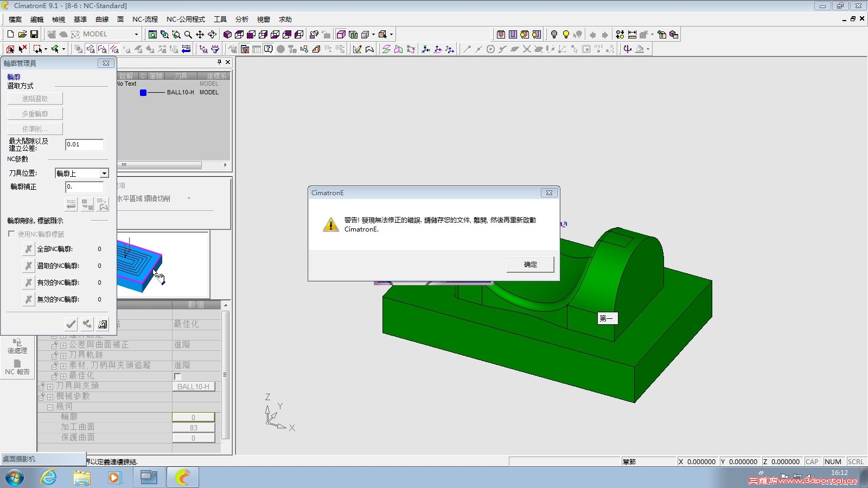Click the funnel filter icon
Screen dimensions: 868x488
215,49
